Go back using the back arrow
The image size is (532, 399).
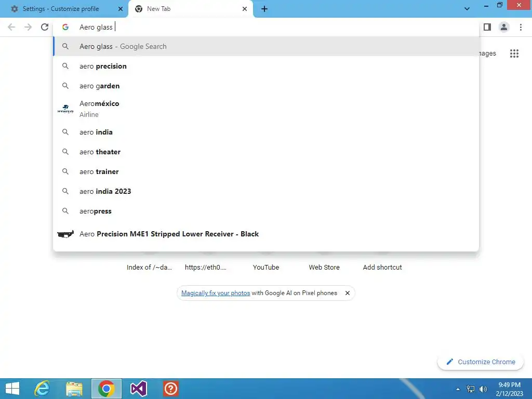11,27
